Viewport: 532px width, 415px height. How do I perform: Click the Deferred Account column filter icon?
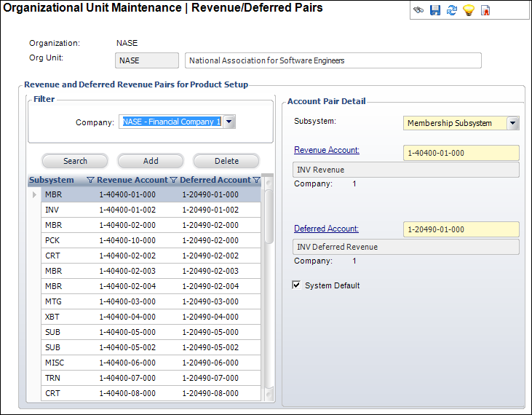(256, 180)
